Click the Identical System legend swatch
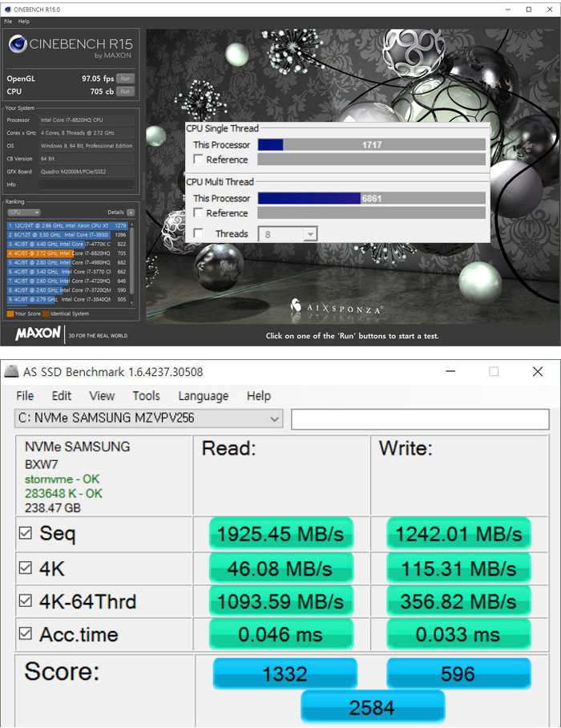The width and height of the screenshot is (561, 728). coord(46,313)
